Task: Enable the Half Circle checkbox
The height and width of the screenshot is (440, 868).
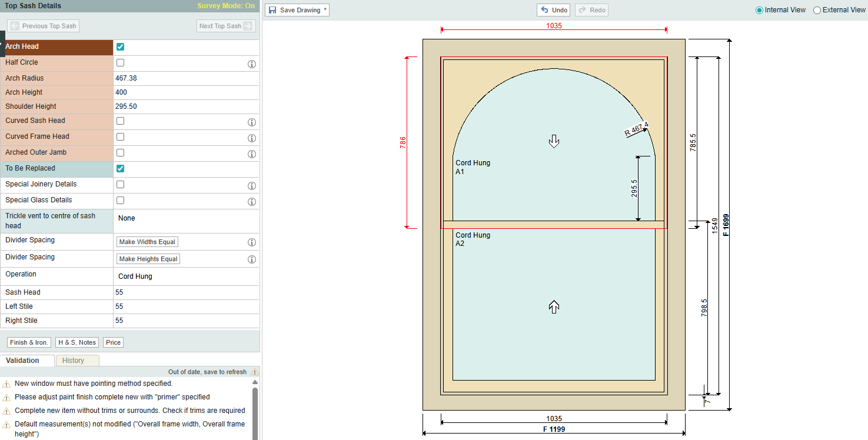Action: click(x=120, y=62)
